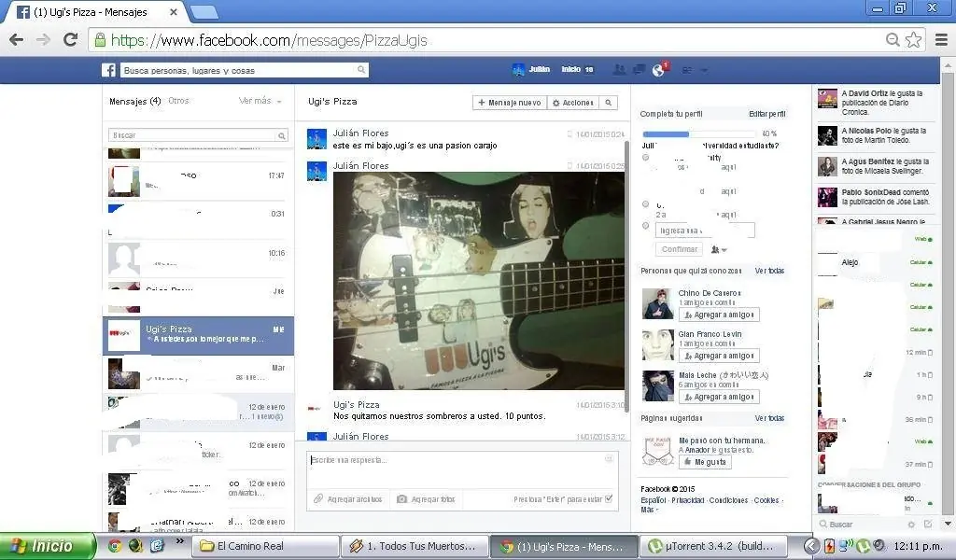Image resolution: width=956 pixels, height=560 pixels.
Task: Show hidden tray icons with the arrow button
Action: tap(811, 546)
